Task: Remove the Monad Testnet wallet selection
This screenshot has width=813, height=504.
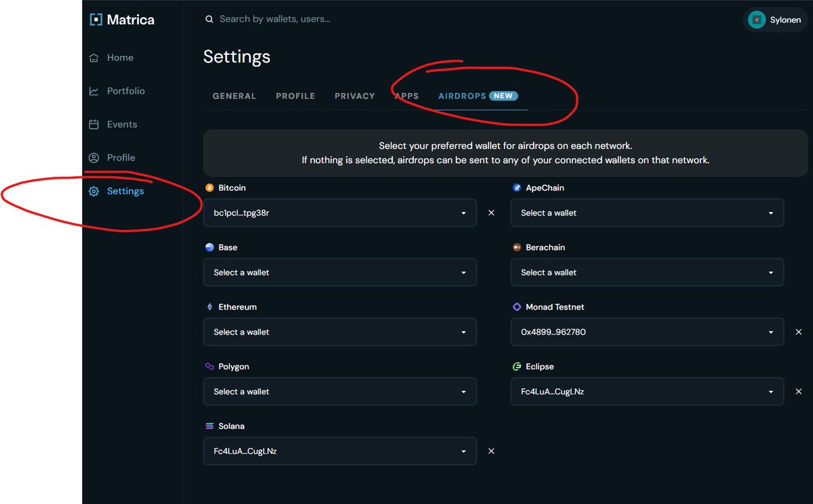Action: tap(799, 332)
